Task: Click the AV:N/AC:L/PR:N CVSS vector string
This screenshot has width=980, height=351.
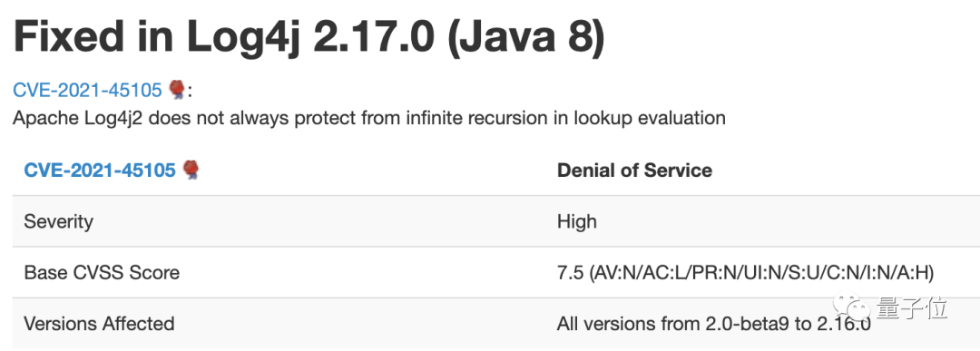Action: pyautogui.click(x=761, y=273)
